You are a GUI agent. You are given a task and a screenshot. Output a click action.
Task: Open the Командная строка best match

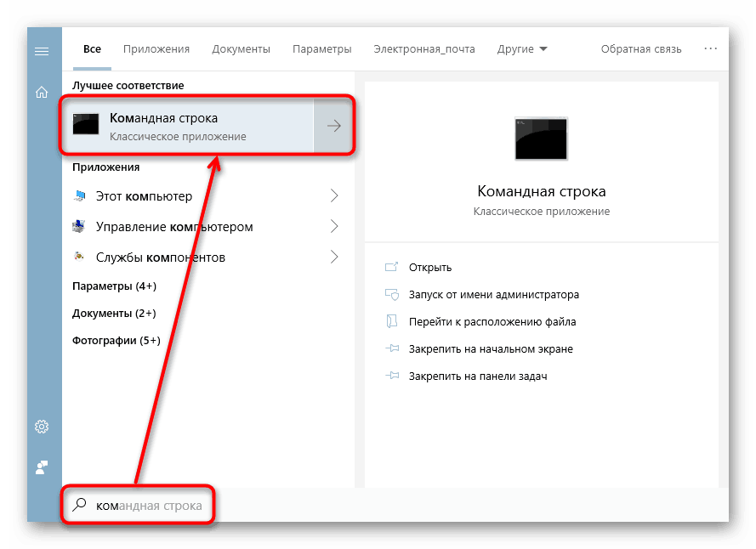189,126
